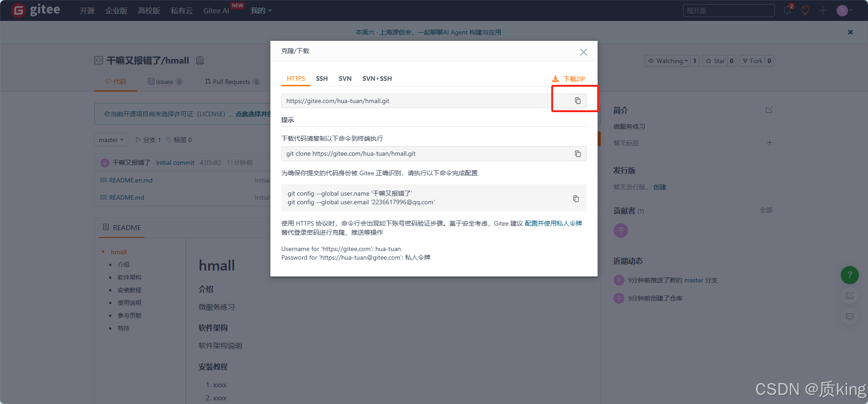Fork the hmall repository
868x404 pixels.
(753, 61)
